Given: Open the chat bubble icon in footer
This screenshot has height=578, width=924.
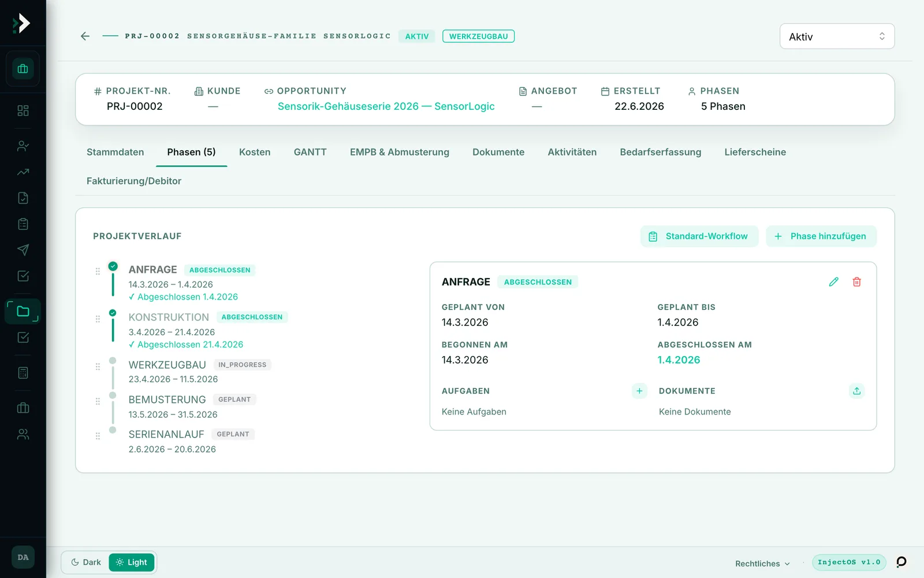Looking at the screenshot, I should (x=901, y=562).
